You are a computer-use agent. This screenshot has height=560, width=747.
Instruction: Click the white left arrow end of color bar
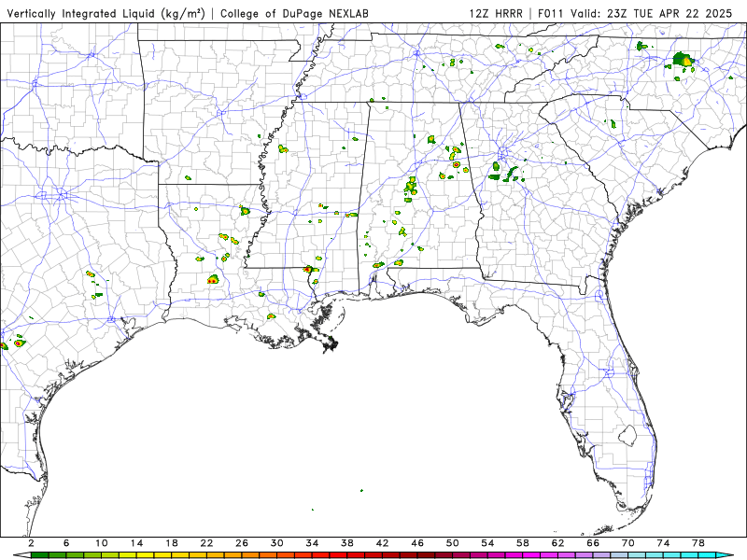tap(21, 555)
